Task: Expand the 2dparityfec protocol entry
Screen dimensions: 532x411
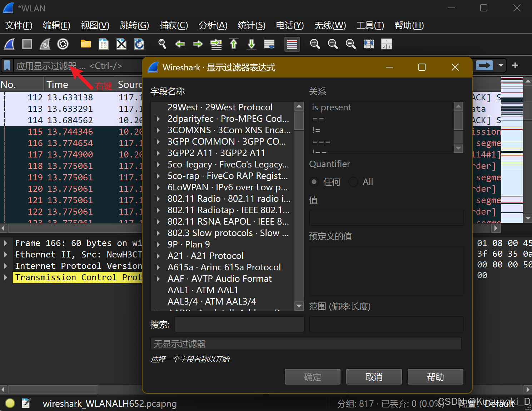Action: [x=158, y=119]
